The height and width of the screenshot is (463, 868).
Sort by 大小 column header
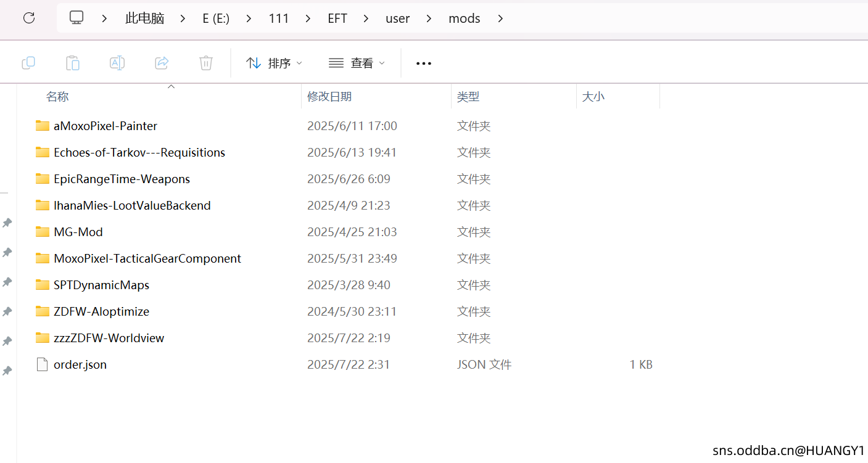[593, 96]
